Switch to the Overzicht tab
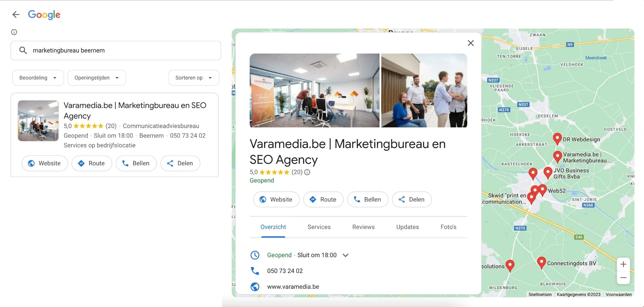 click(x=273, y=227)
